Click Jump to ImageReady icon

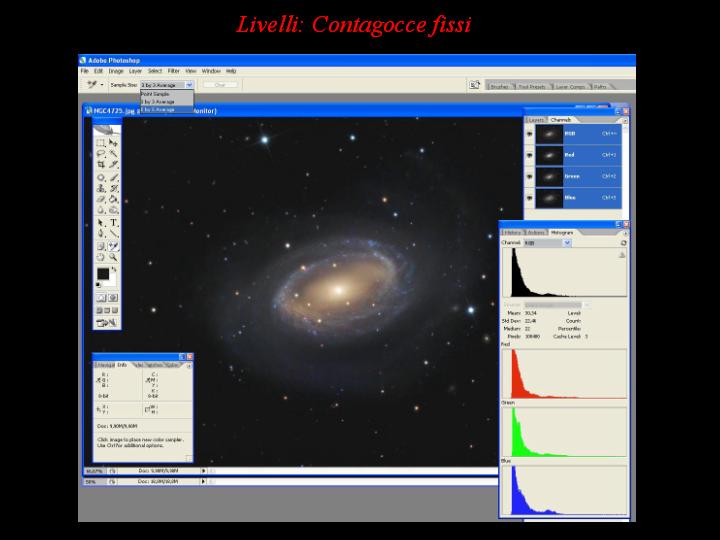(x=107, y=323)
